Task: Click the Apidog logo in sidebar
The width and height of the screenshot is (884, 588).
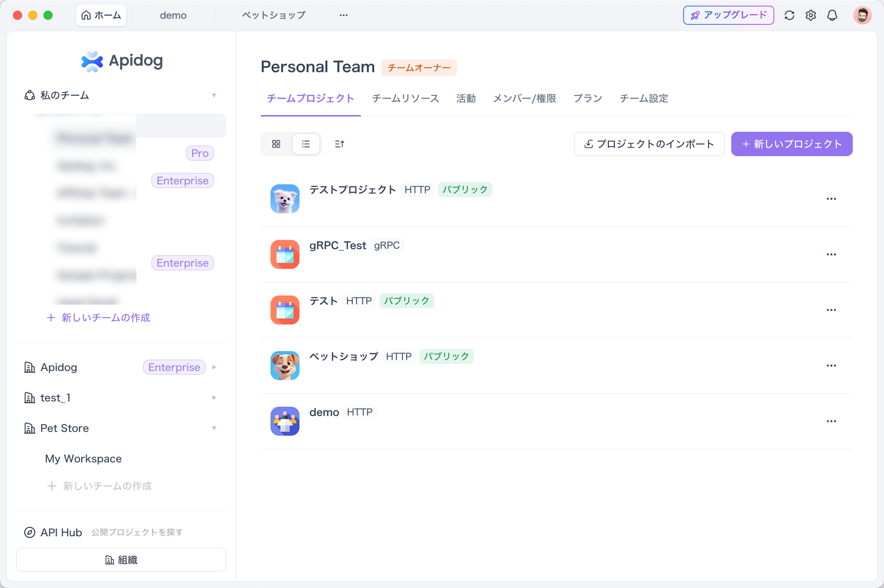Action: point(122,61)
